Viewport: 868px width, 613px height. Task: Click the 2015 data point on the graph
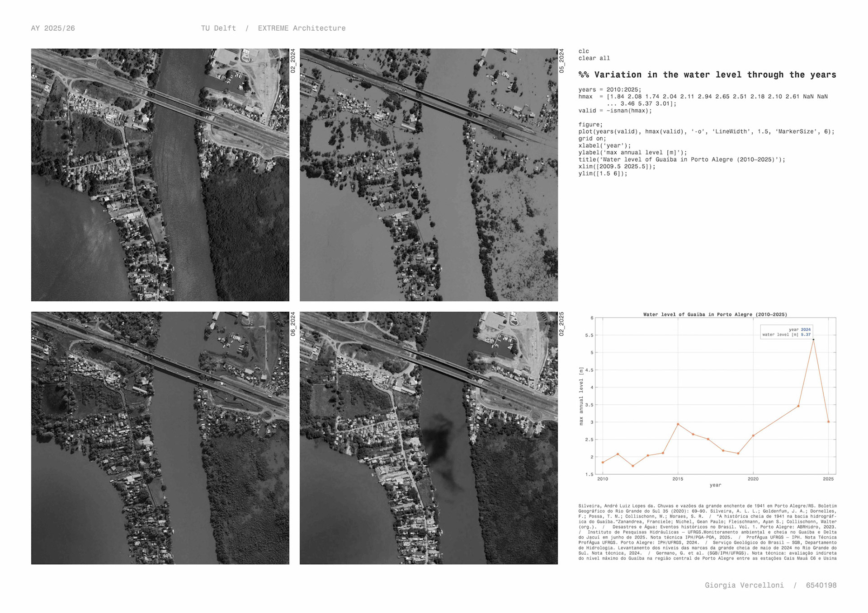pyautogui.click(x=678, y=424)
